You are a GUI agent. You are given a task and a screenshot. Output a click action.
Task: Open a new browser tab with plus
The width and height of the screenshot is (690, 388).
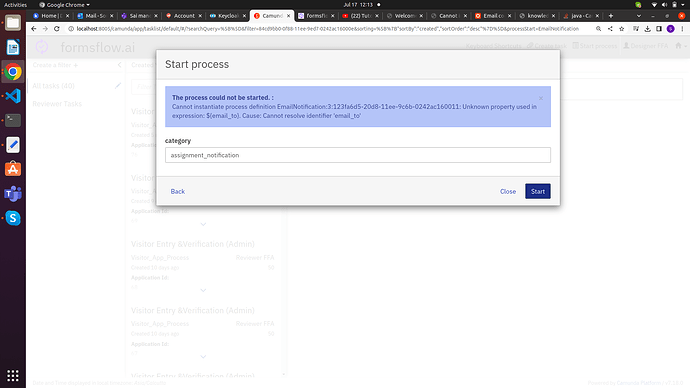tap(610, 15)
